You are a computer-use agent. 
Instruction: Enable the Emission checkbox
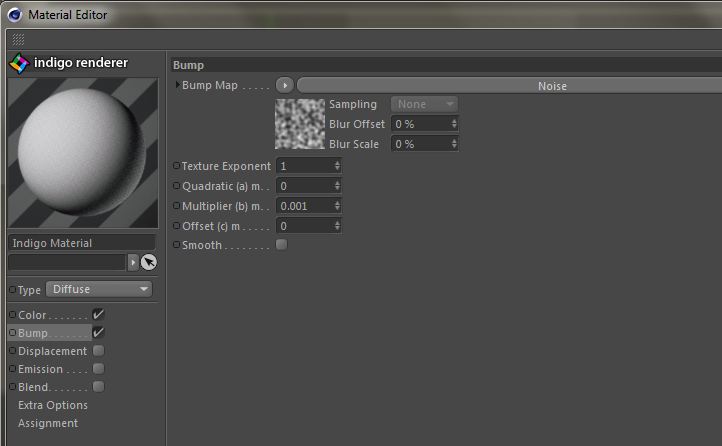[98, 369]
